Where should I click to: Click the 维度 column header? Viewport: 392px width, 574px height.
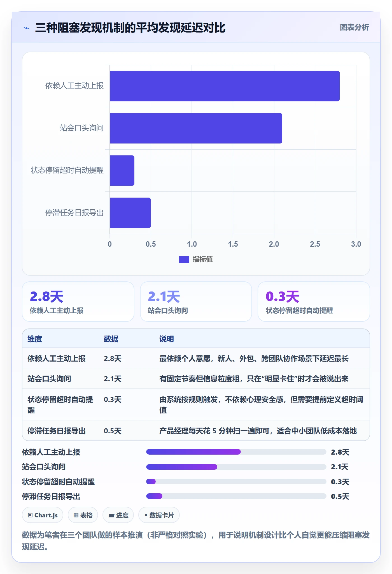point(35,339)
